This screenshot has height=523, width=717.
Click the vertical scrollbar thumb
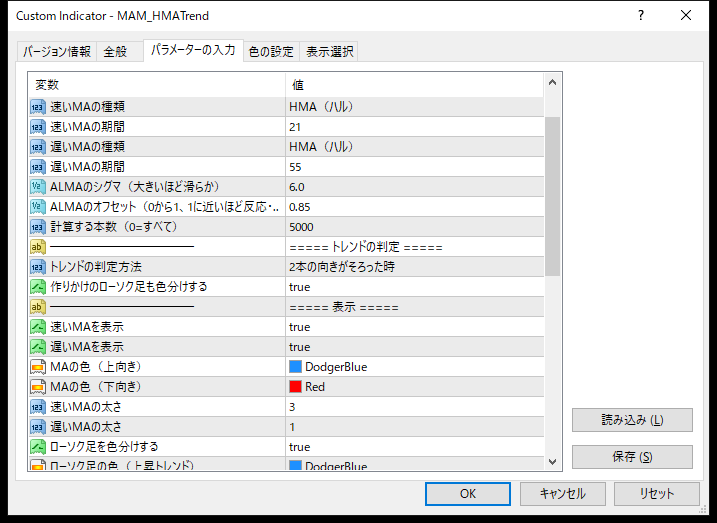pos(552,196)
